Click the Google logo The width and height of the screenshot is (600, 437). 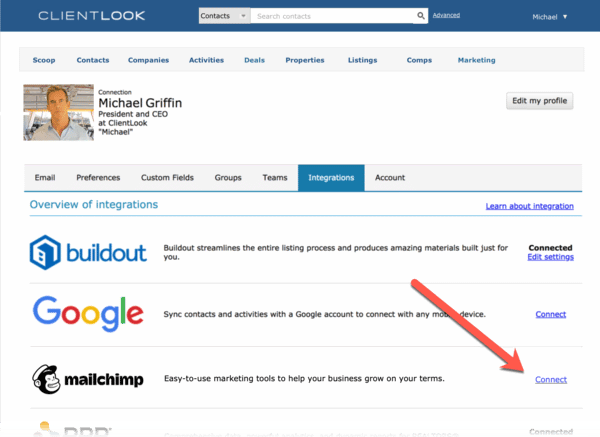(x=88, y=313)
